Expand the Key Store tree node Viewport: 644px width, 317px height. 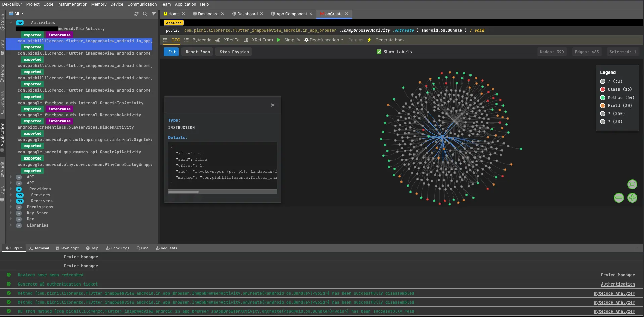11,213
